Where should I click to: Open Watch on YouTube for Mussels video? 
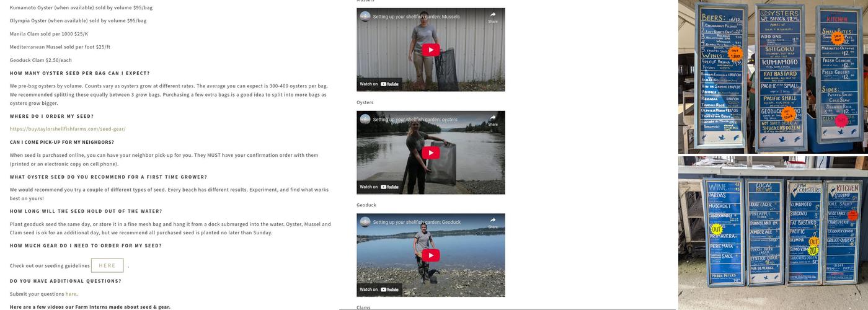point(379,84)
